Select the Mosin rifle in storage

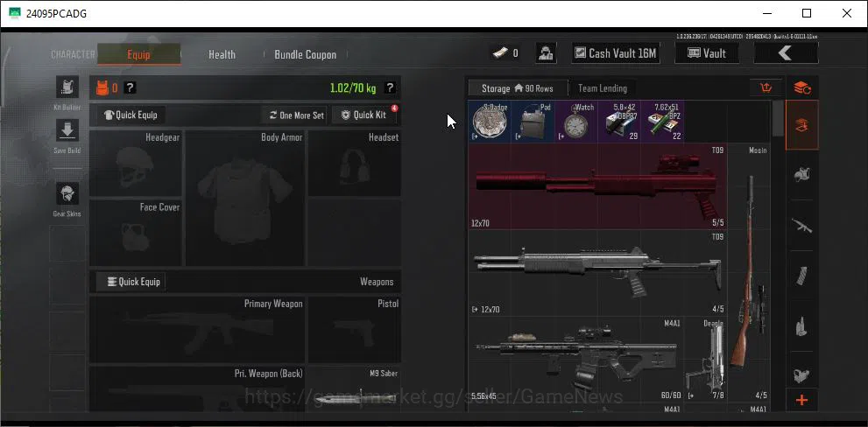click(x=749, y=273)
